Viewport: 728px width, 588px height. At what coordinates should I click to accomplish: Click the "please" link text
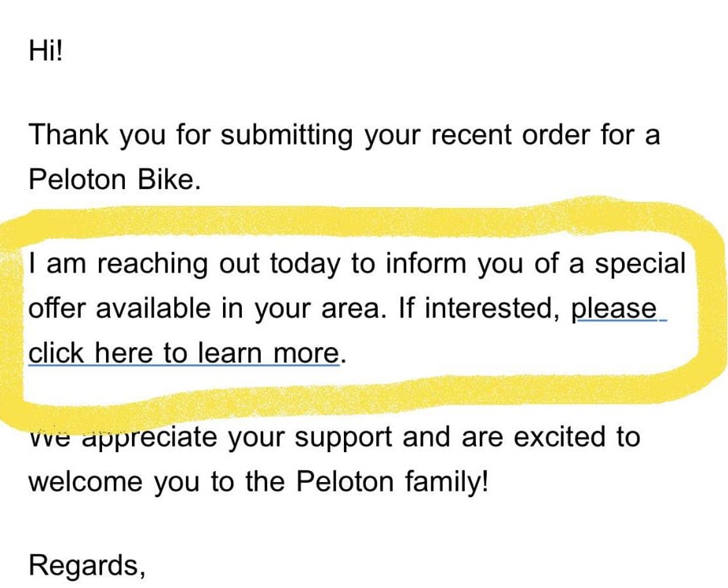613,309
